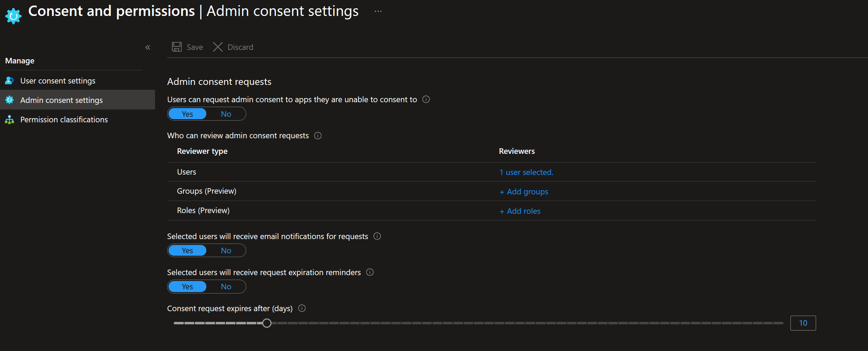Click '+ Add roles' link
This screenshot has width=868, height=351.
point(520,211)
